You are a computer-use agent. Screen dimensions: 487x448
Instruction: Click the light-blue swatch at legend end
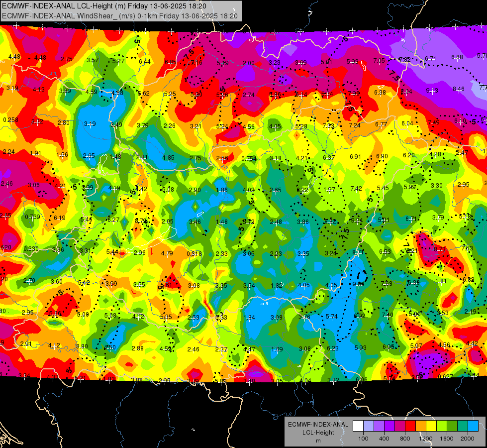click(473, 426)
